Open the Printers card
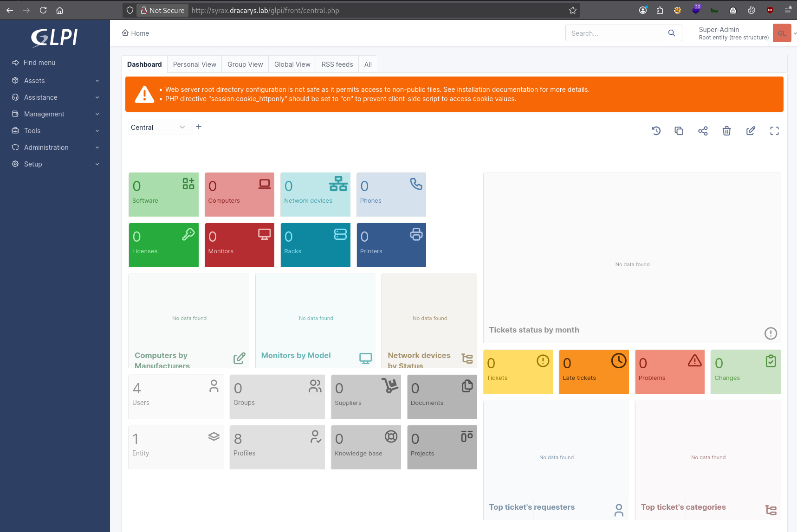Image resolution: width=797 pixels, height=532 pixels. tap(391, 245)
